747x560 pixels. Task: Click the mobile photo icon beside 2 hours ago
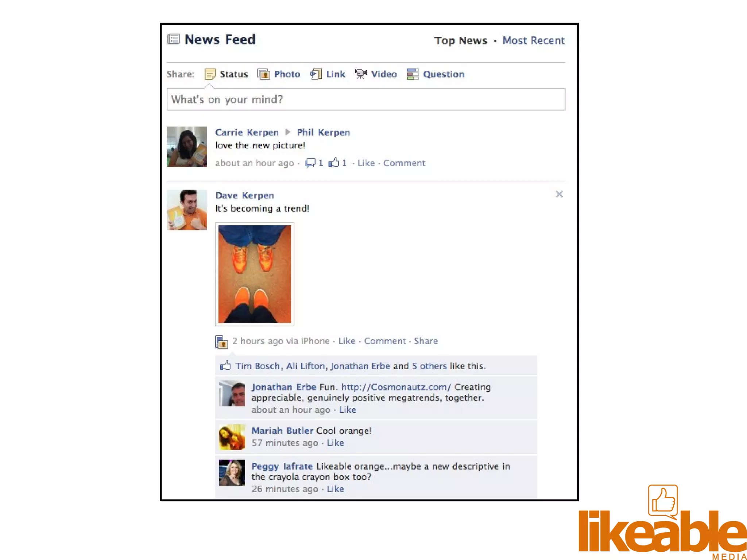[x=221, y=342]
